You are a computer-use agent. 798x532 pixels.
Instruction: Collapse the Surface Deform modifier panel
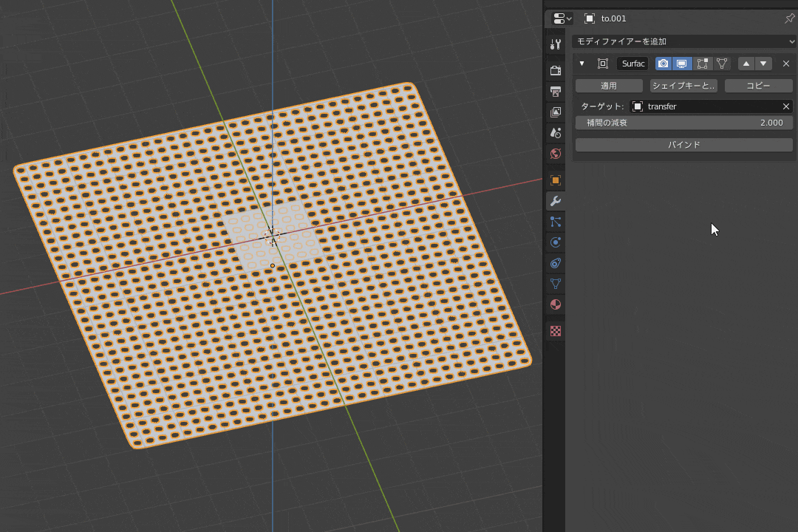582,64
